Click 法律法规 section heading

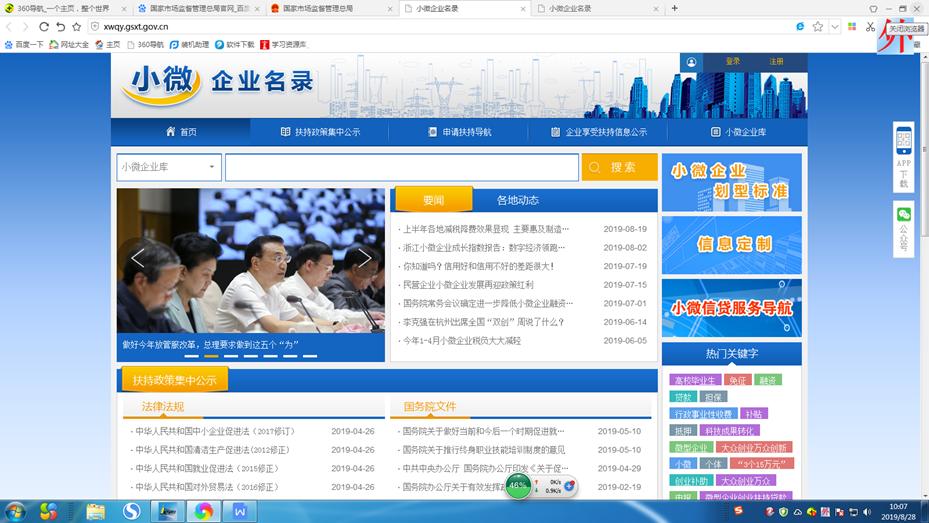coord(162,406)
